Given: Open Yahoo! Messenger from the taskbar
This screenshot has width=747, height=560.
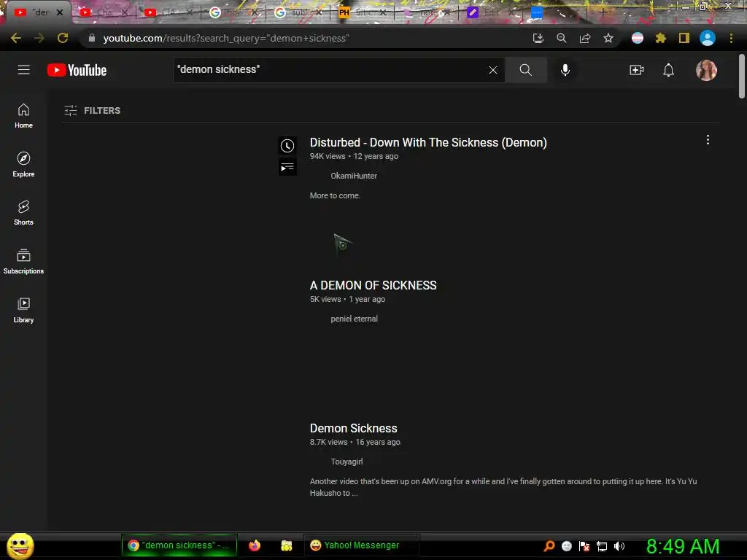Looking at the screenshot, I should pos(361,545).
